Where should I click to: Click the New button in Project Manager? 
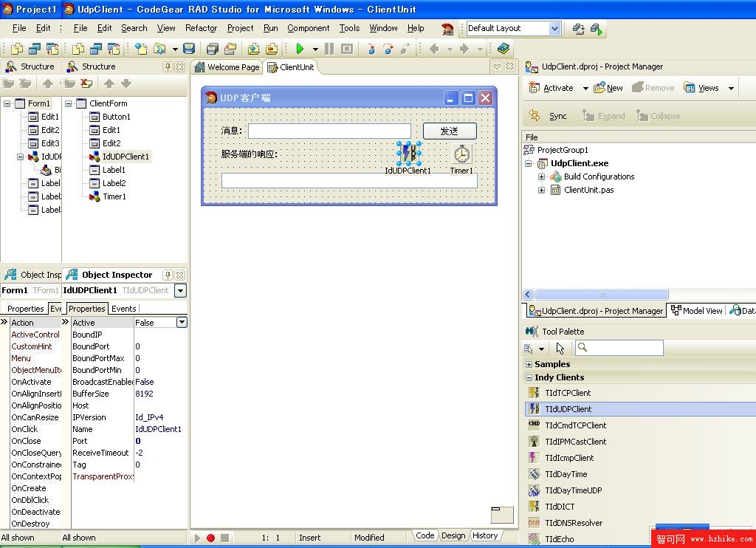point(608,88)
